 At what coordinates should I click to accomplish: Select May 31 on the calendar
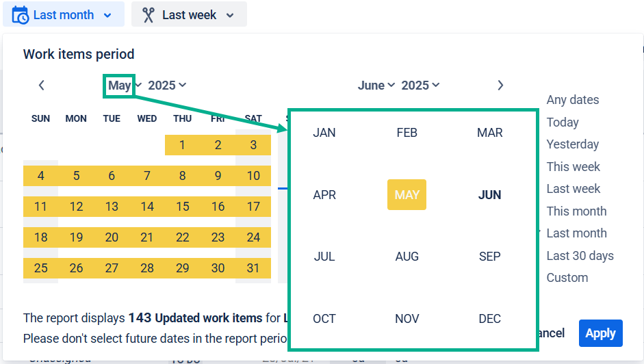coord(253,268)
